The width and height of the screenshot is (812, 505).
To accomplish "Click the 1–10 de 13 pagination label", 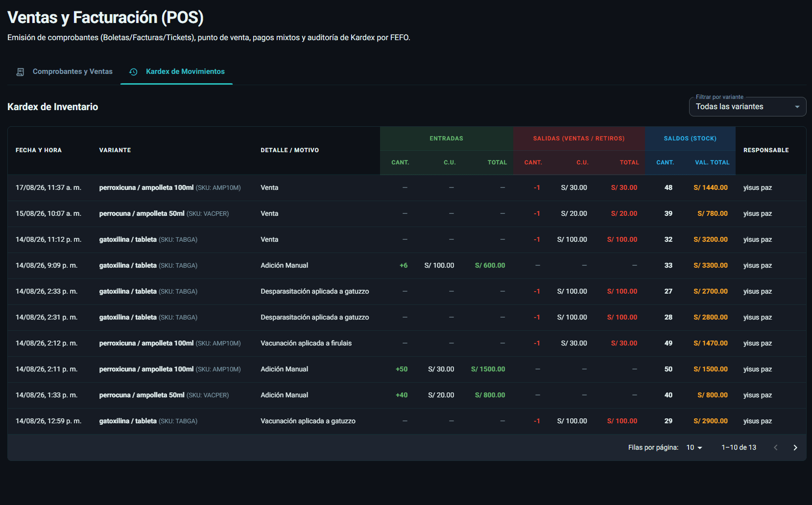I will coord(739,447).
